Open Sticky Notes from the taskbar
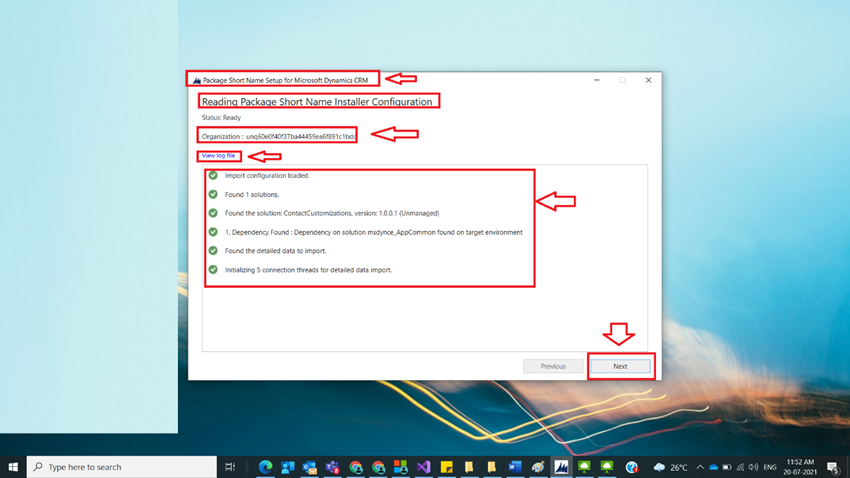Screen dimensions: 850x478 point(446,467)
